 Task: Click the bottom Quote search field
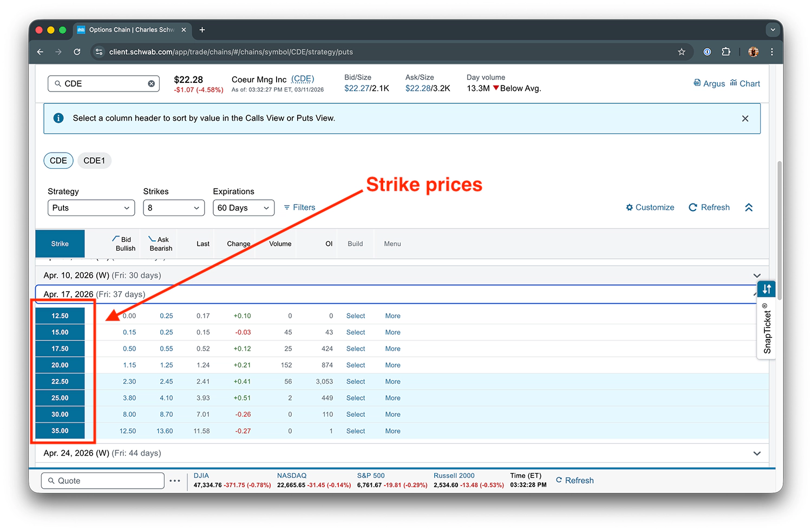coord(103,481)
